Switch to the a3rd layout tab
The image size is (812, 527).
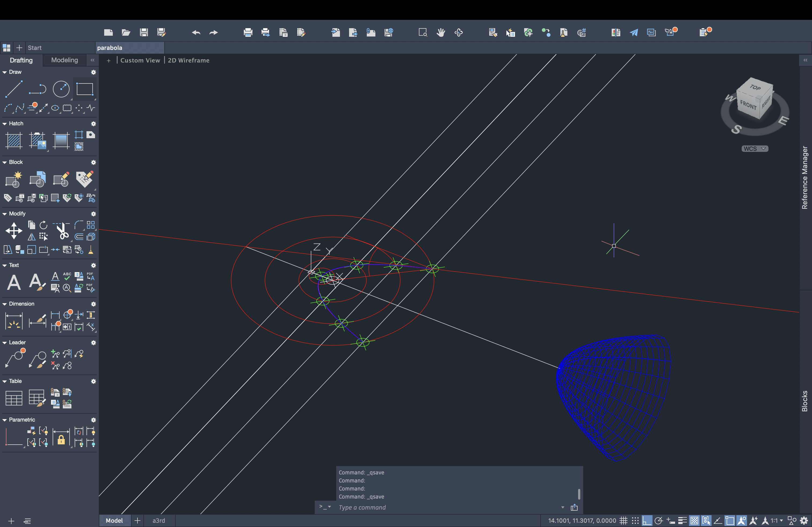click(159, 521)
